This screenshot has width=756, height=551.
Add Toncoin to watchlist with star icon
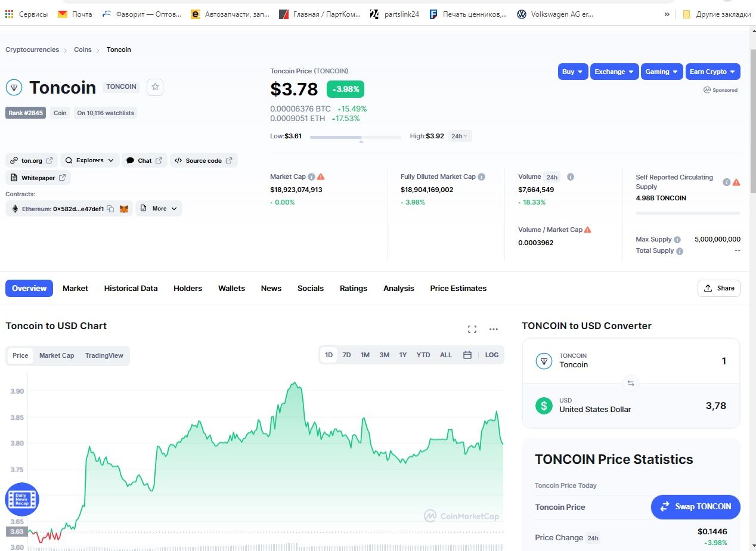(x=155, y=87)
